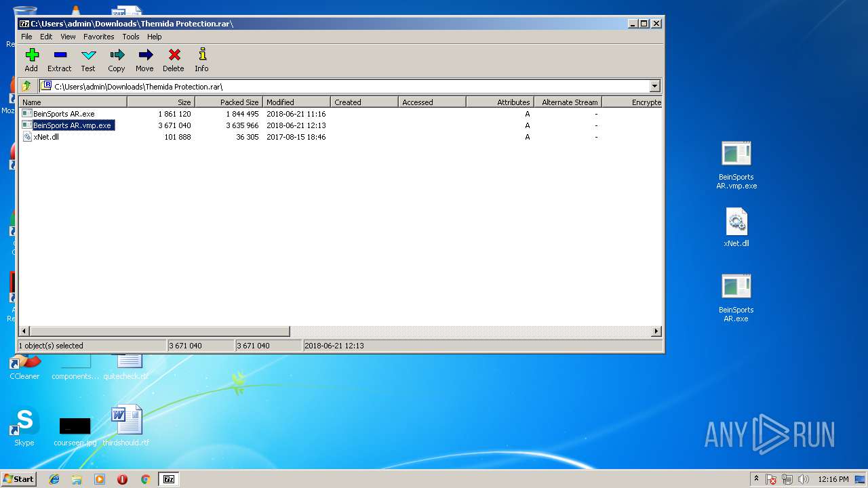Click the archive path address field
Viewport: 868px width, 488px height.
(344, 86)
